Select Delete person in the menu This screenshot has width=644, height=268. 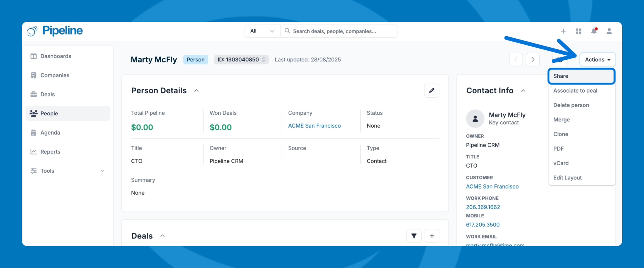(x=582, y=105)
